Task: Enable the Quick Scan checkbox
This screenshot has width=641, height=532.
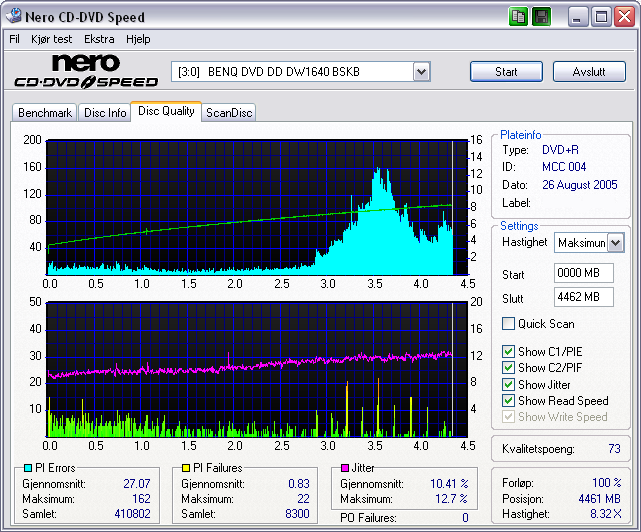Action: coord(508,324)
